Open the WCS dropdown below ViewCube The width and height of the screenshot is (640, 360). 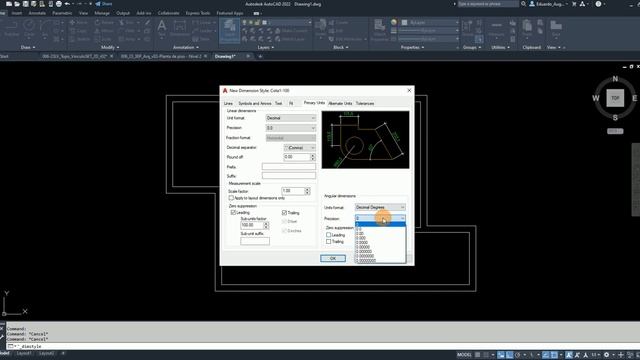tap(615, 131)
